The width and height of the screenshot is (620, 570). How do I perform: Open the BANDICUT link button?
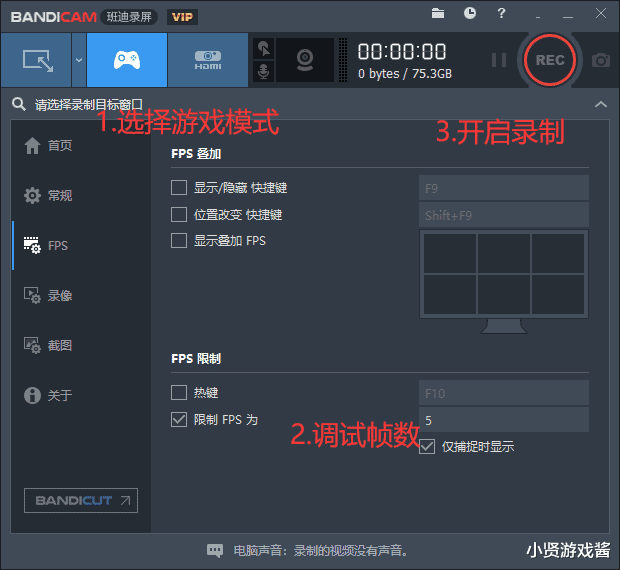tap(81, 500)
